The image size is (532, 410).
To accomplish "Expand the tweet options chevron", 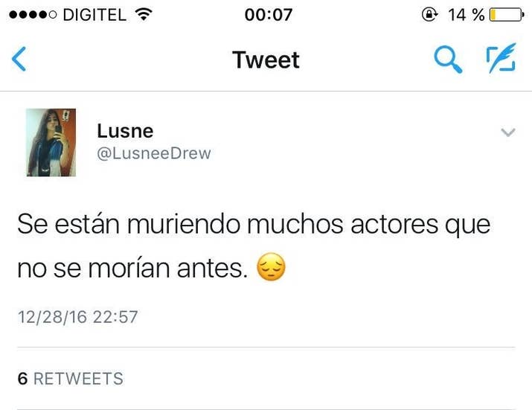I will (508, 132).
